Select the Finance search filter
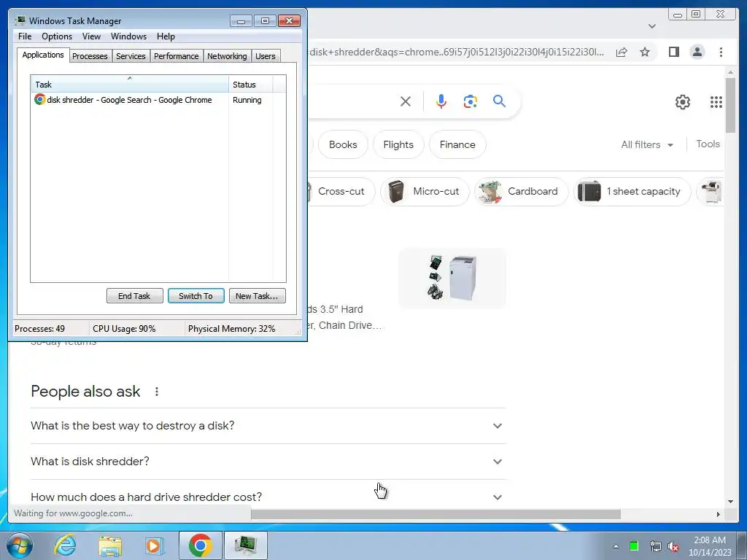Screen dimensions: 747x560 click(457, 144)
